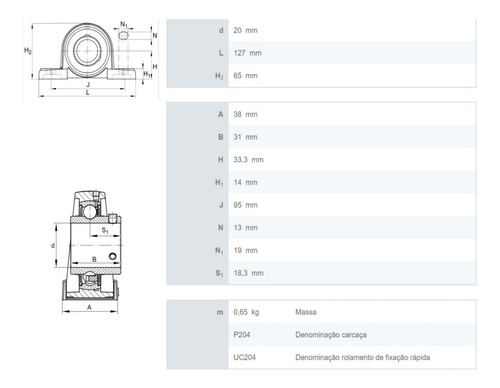Click the UC204 bearing designation
Viewport: 500px width, 388px height.
coord(245,357)
